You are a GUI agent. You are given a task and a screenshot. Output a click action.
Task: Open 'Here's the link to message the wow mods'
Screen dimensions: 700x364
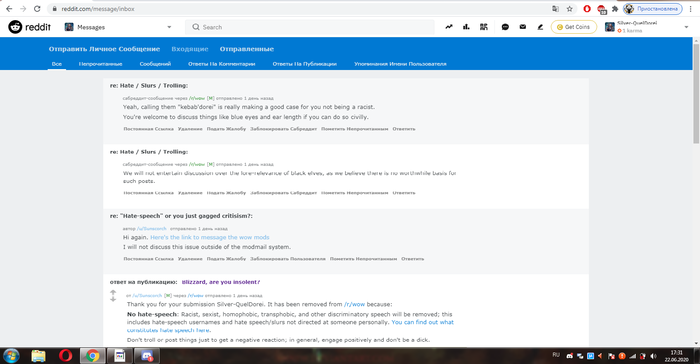[209, 237]
